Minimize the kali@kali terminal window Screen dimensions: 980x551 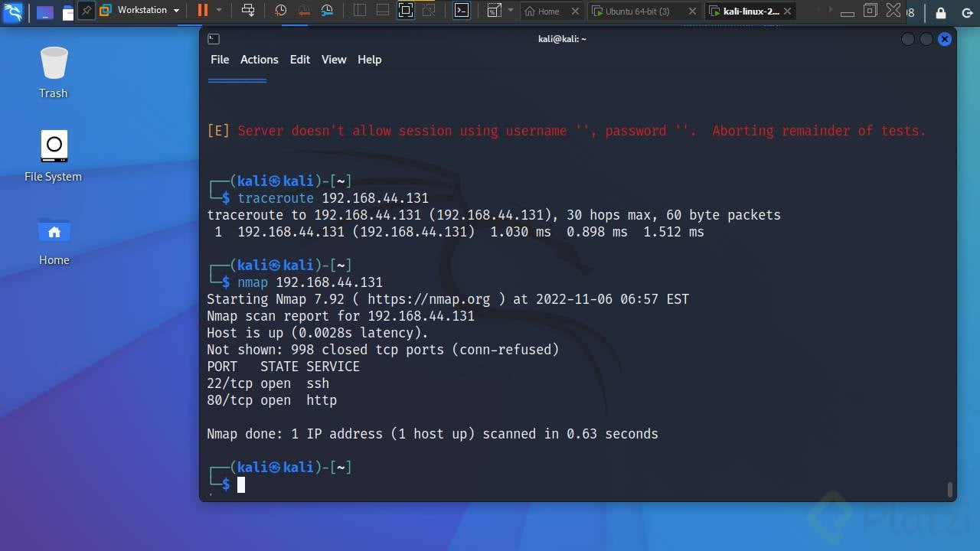point(908,39)
